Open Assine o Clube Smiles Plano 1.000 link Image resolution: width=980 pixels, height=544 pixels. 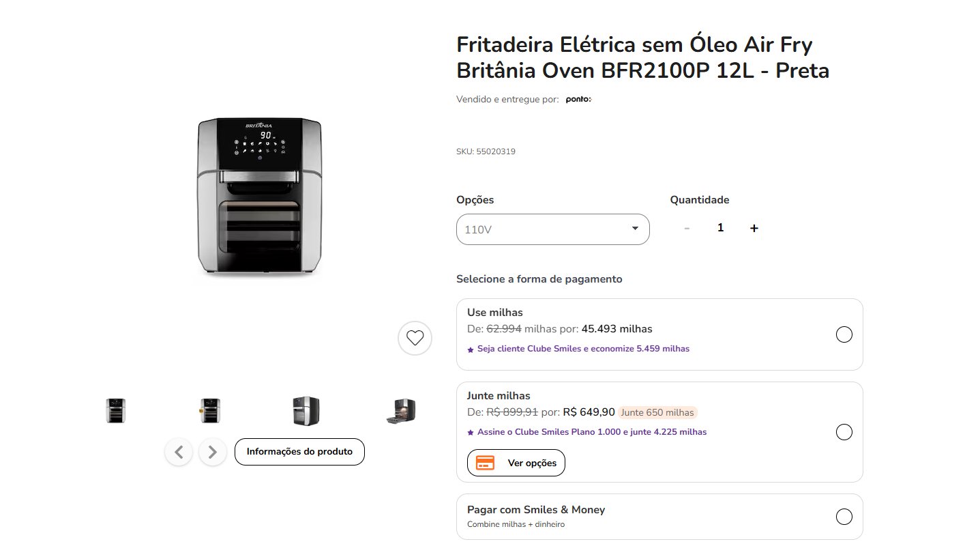(x=591, y=432)
